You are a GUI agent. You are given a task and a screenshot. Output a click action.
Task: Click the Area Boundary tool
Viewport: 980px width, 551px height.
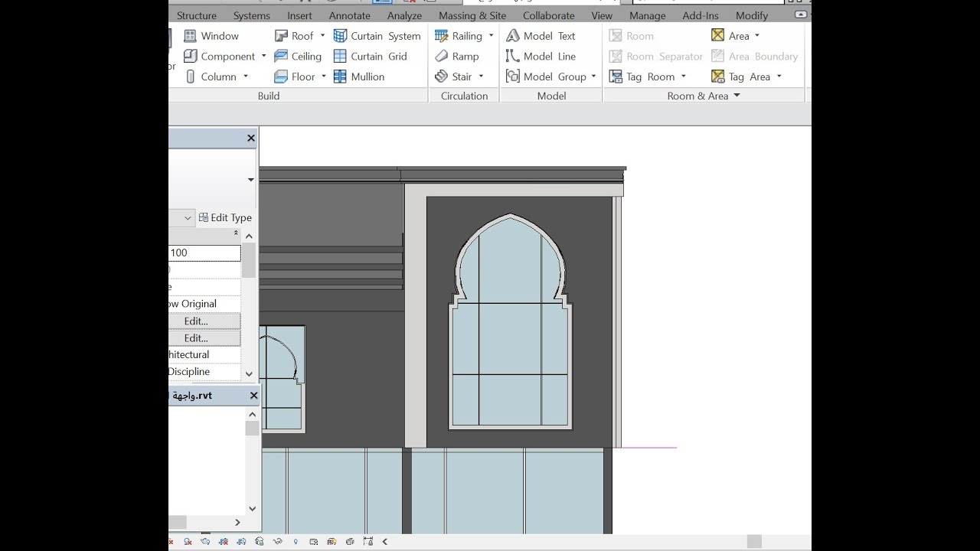754,56
